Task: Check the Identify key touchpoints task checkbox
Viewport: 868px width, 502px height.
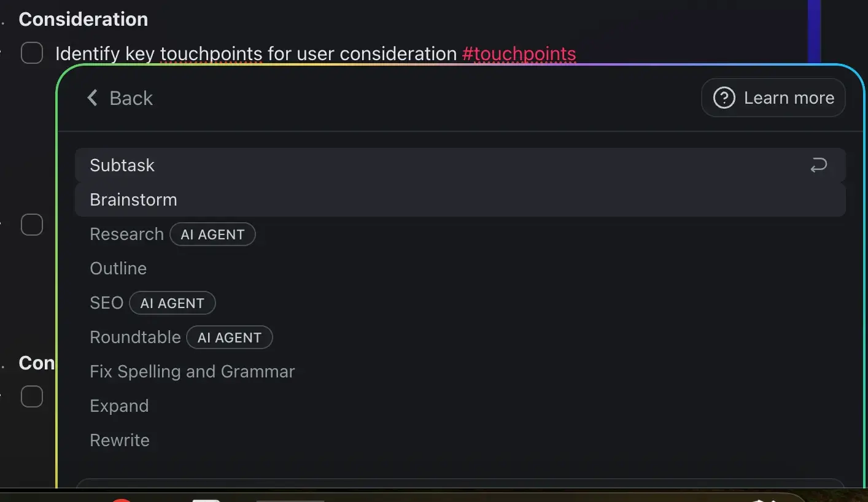Action: coord(32,53)
